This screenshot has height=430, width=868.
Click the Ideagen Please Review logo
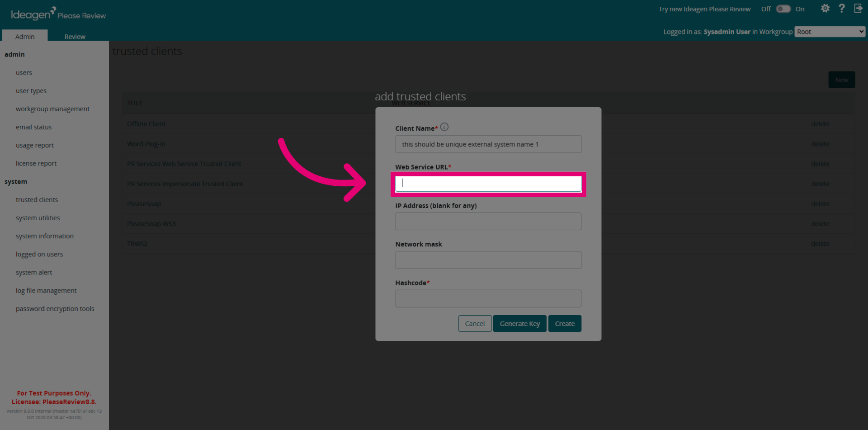[58, 14]
